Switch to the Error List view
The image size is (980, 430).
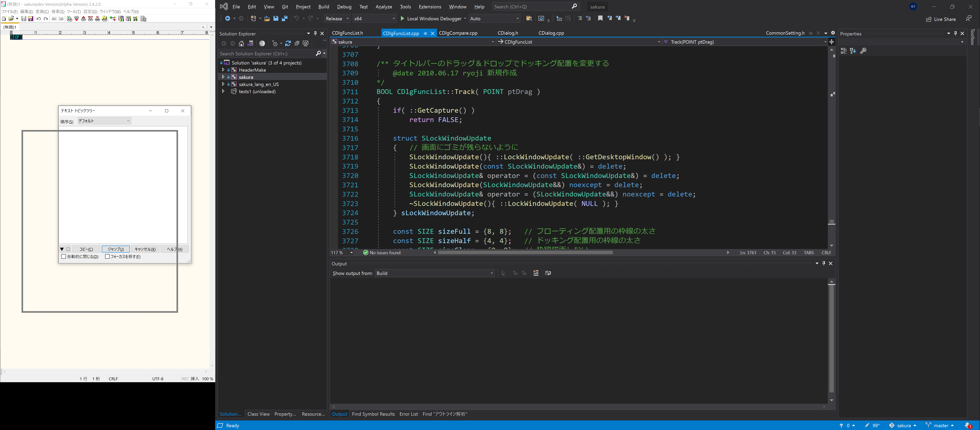(x=409, y=414)
